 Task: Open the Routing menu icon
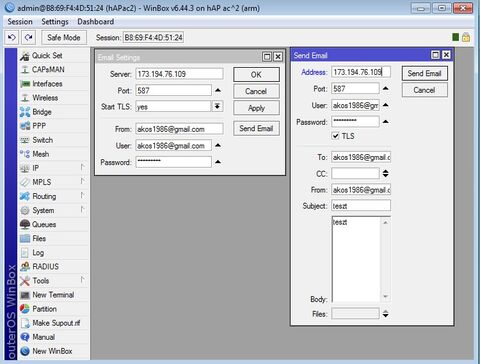tap(25, 196)
